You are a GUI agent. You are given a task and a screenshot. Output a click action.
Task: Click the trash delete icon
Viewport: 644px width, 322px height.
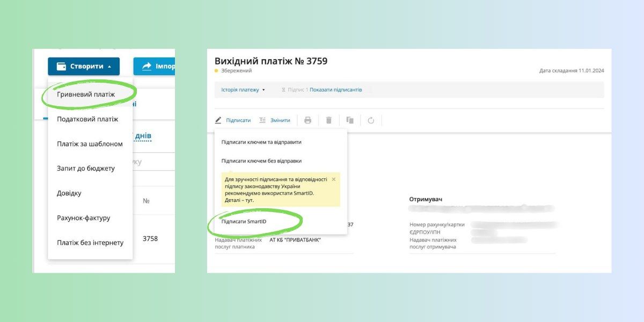tap(329, 120)
